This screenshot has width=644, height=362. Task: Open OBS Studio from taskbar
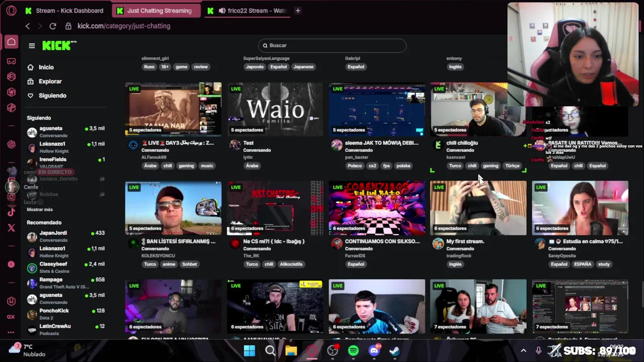(333, 350)
